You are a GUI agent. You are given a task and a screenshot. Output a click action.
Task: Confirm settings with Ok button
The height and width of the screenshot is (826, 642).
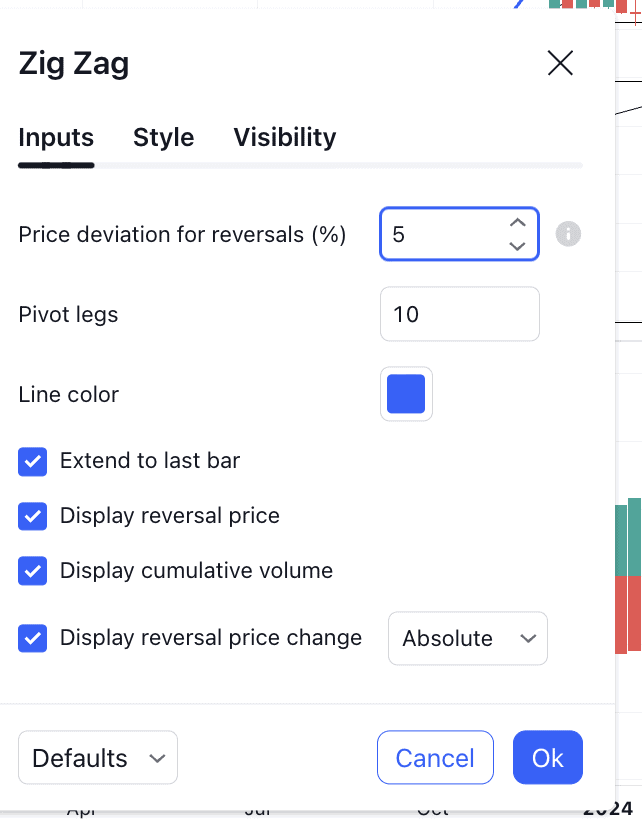tap(547, 758)
